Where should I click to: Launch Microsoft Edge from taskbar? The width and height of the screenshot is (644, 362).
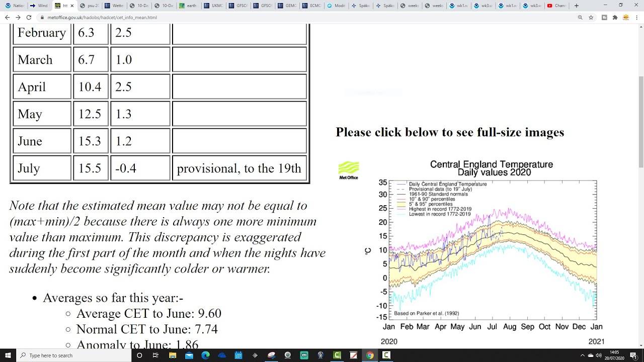(x=205, y=355)
